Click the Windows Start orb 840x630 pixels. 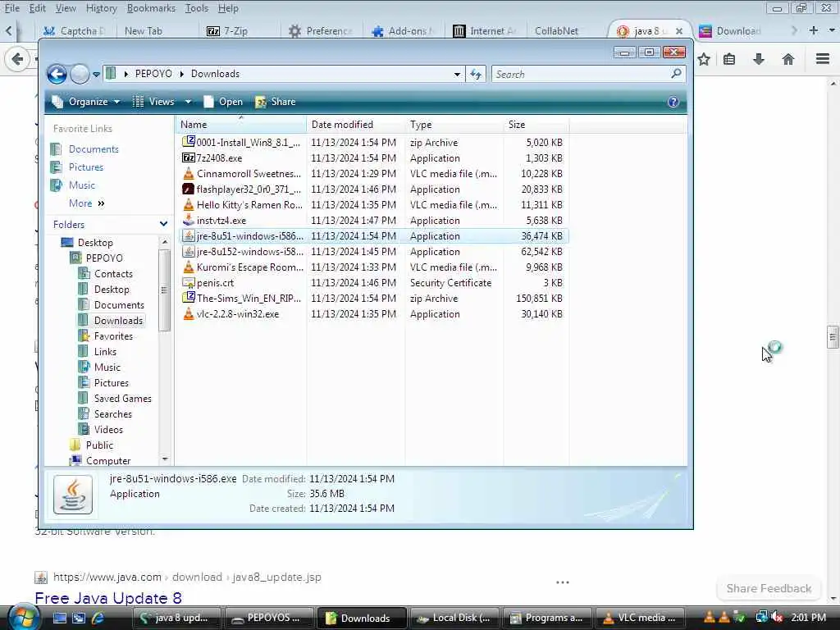[23, 618]
